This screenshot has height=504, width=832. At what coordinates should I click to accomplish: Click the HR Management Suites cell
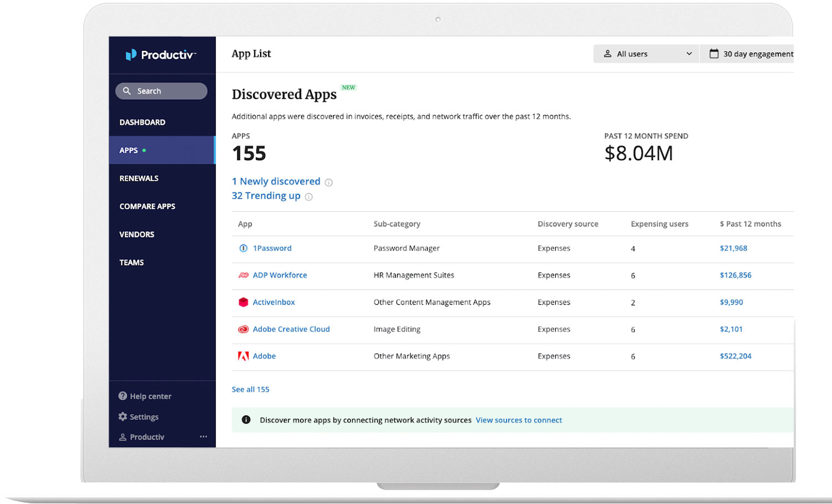414,275
